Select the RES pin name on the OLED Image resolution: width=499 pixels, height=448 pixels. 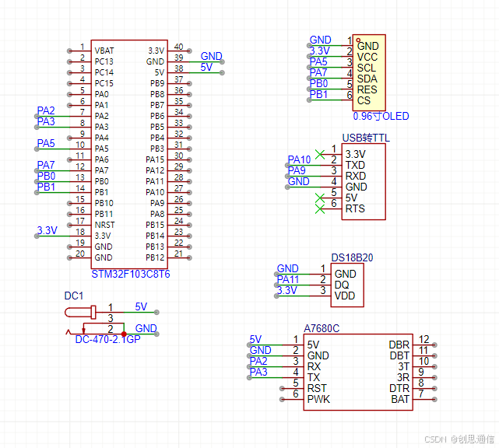(x=367, y=89)
